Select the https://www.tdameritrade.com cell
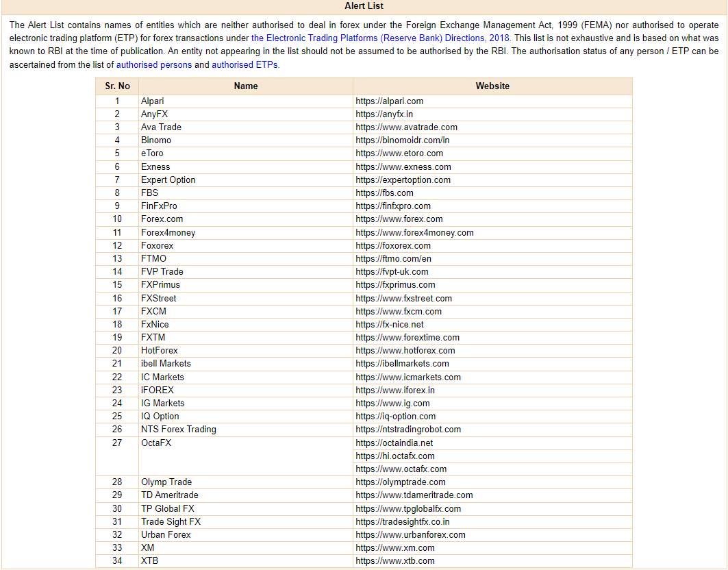The width and height of the screenshot is (728, 570). 492,495
